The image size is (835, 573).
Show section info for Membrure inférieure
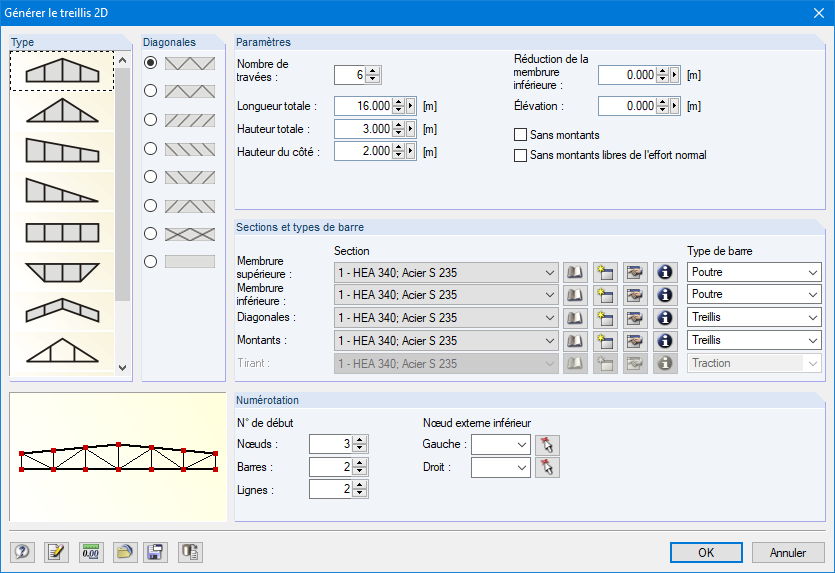tap(665, 295)
